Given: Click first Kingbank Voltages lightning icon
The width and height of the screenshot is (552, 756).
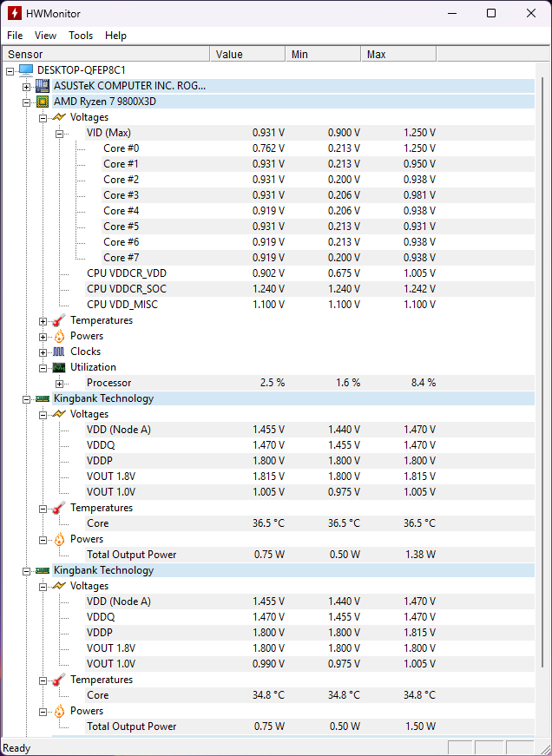Looking at the screenshot, I should click(59, 414).
